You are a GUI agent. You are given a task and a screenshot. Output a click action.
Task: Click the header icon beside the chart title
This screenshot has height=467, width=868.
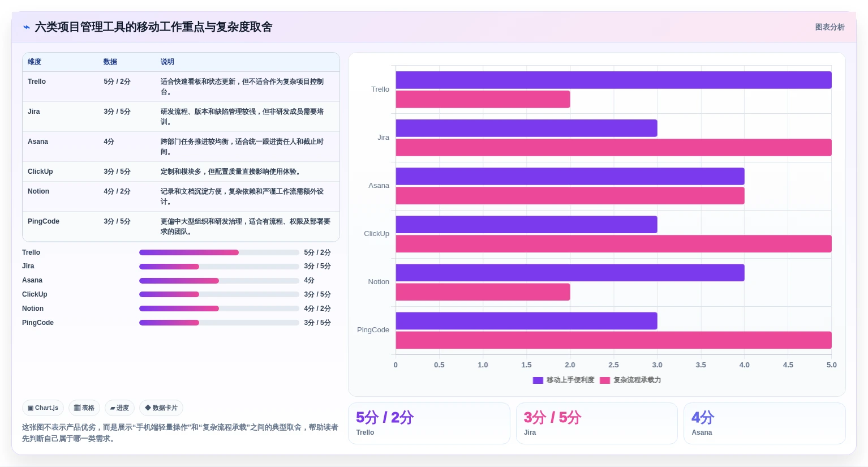click(26, 27)
